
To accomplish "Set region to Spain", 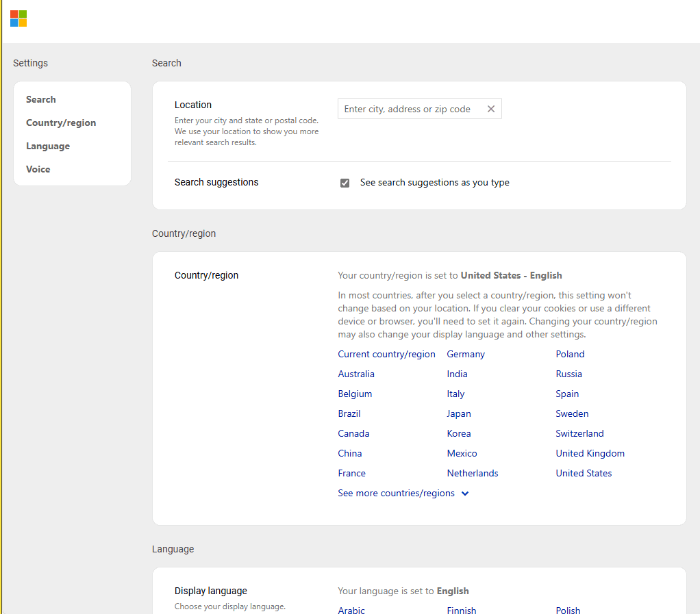I will click(567, 394).
